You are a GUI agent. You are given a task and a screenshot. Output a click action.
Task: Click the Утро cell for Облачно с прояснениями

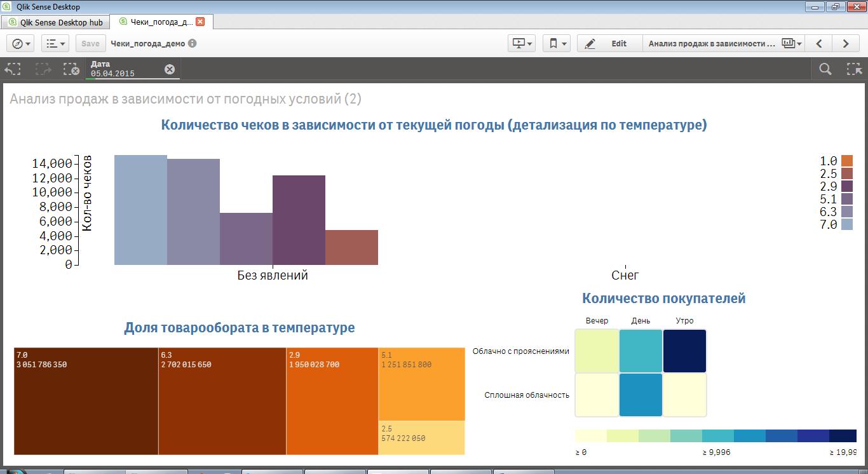(x=684, y=351)
